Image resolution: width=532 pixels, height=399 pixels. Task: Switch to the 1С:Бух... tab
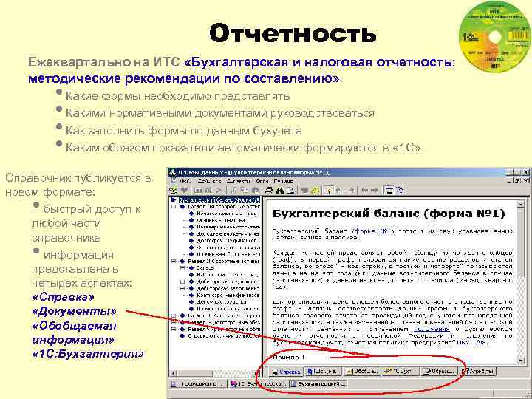[400, 372]
